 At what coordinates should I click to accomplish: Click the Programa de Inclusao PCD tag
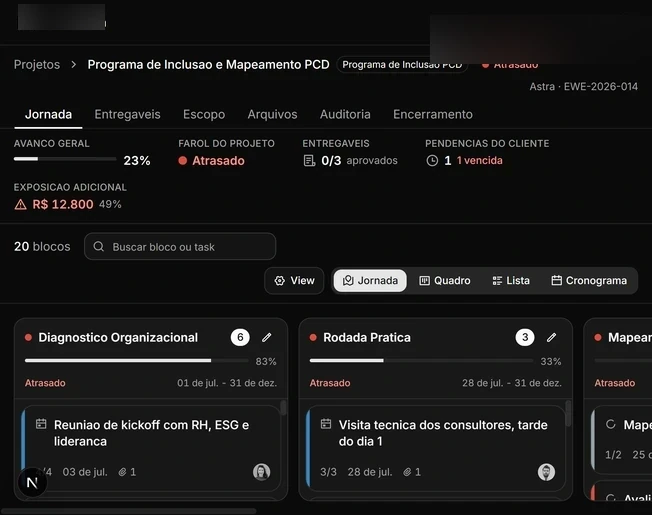402,64
